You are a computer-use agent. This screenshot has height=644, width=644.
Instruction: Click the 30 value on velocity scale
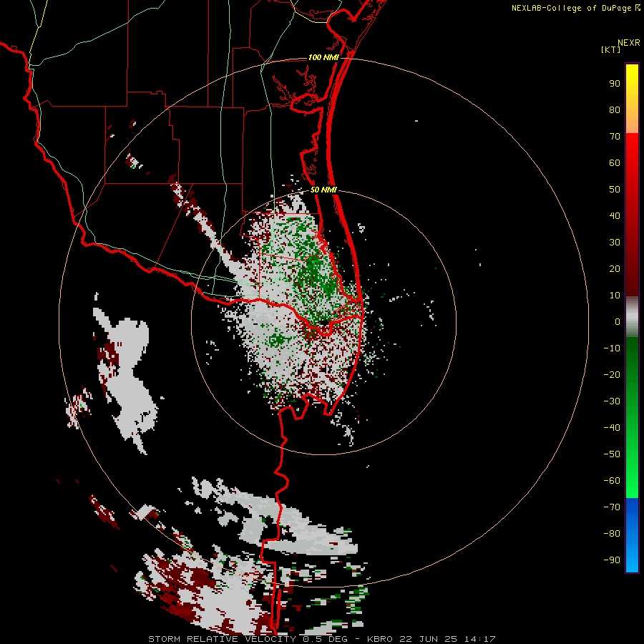point(615,243)
